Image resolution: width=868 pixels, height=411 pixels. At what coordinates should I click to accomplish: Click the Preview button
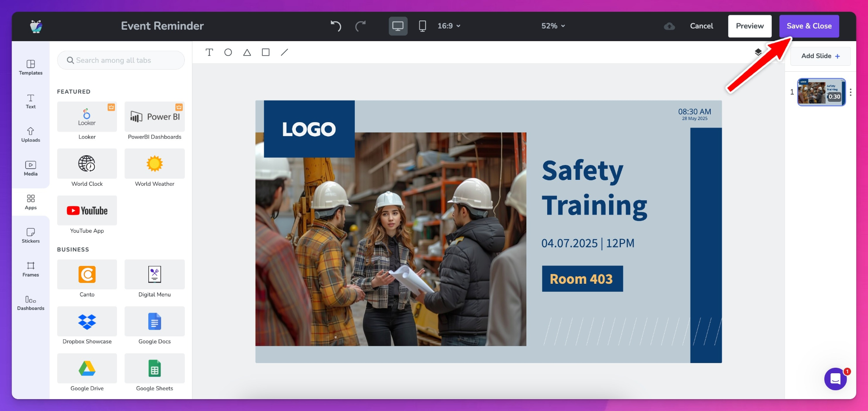click(x=749, y=26)
